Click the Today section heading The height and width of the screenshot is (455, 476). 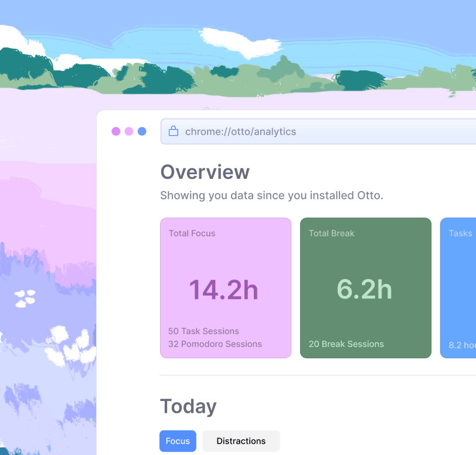(x=188, y=406)
